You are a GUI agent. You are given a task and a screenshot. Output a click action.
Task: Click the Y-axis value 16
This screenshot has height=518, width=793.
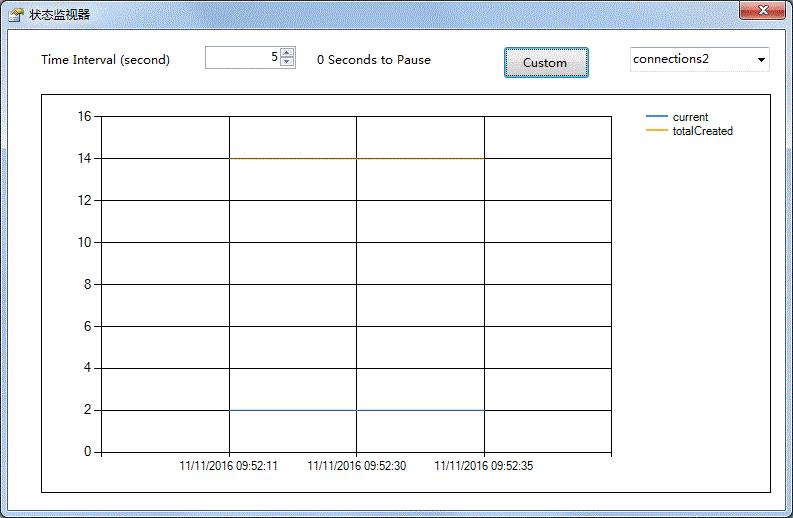[84, 116]
